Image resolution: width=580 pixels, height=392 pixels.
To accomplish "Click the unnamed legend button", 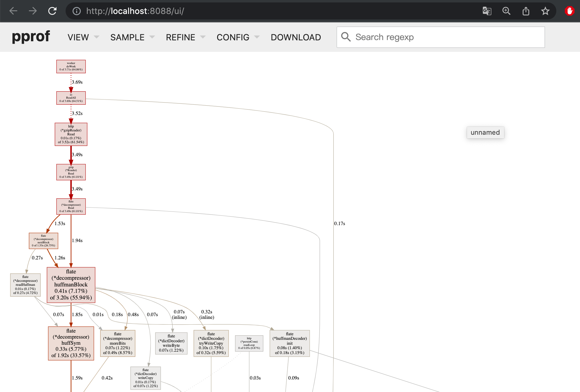I will point(485,133).
